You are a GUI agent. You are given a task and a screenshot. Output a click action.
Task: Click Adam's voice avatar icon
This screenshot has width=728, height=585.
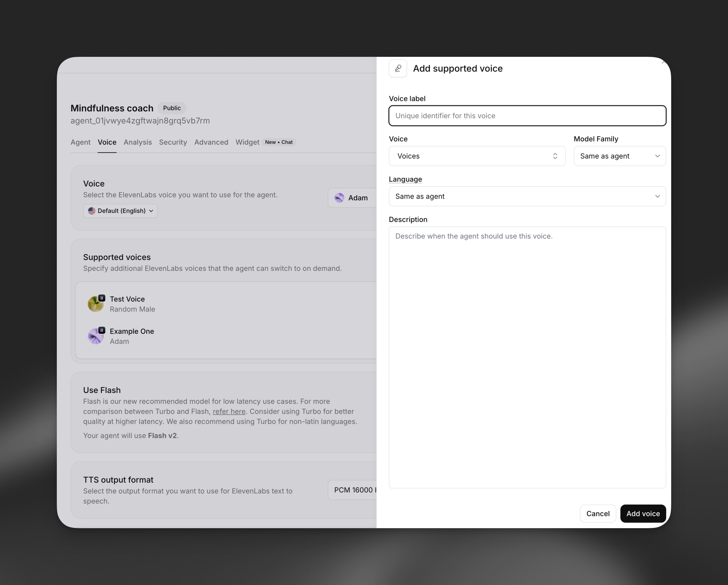point(339,198)
